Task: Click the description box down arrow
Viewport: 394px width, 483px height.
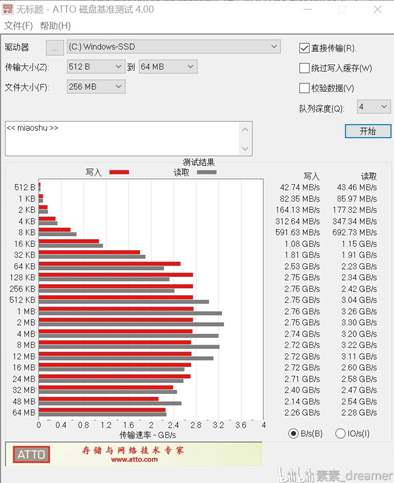Action: click(245, 148)
